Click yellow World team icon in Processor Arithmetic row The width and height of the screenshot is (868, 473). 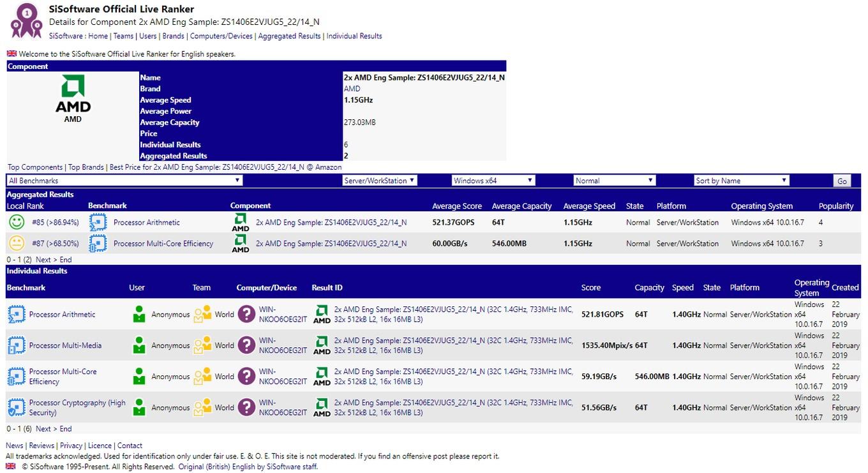pos(202,314)
